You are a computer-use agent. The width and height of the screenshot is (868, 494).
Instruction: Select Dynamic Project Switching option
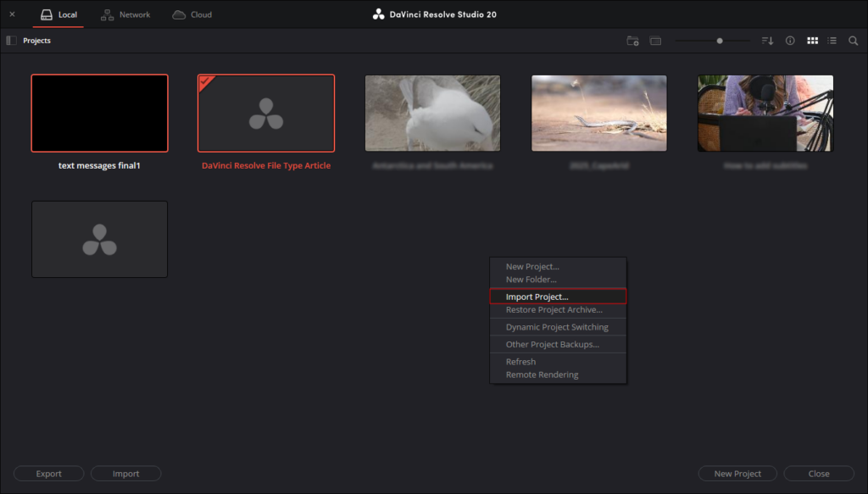(558, 327)
